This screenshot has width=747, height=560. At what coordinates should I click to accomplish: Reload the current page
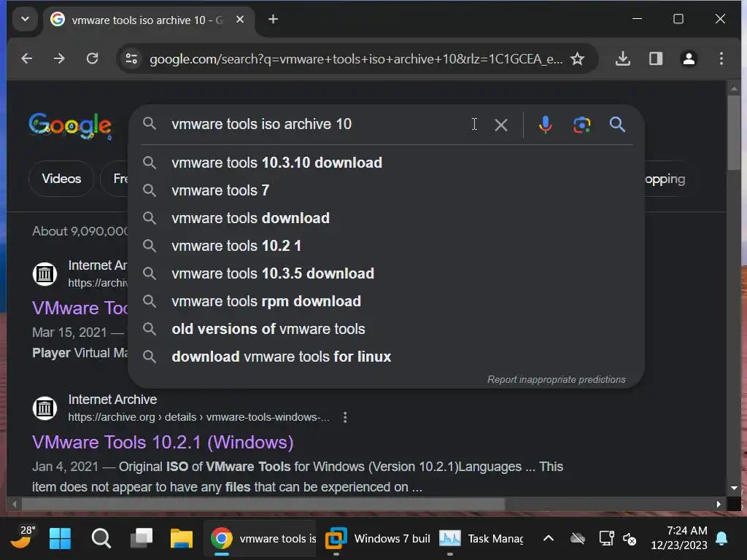[x=93, y=58]
